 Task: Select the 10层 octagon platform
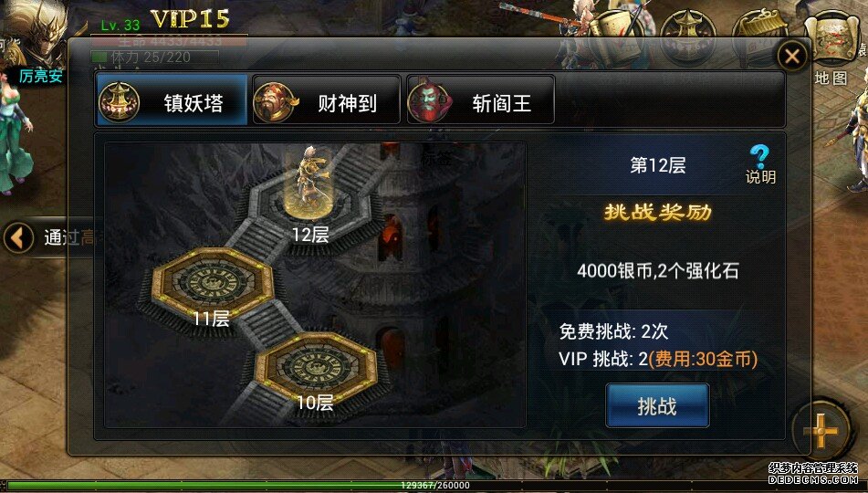pyautogui.click(x=316, y=368)
